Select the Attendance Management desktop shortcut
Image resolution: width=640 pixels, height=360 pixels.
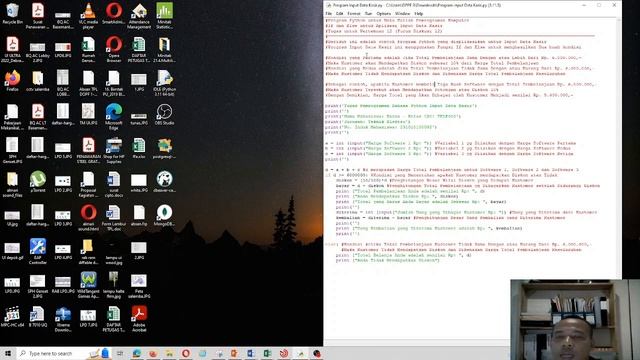coord(139,16)
